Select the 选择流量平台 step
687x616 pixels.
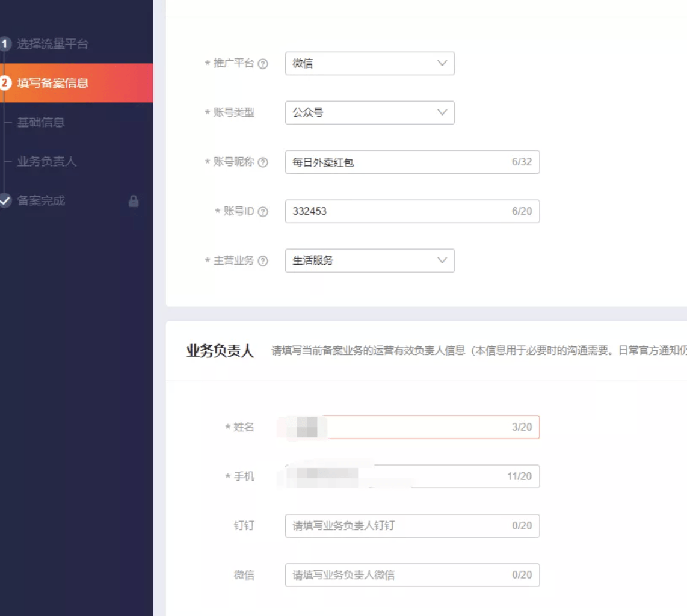pyautogui.click(x=52, y=44)
